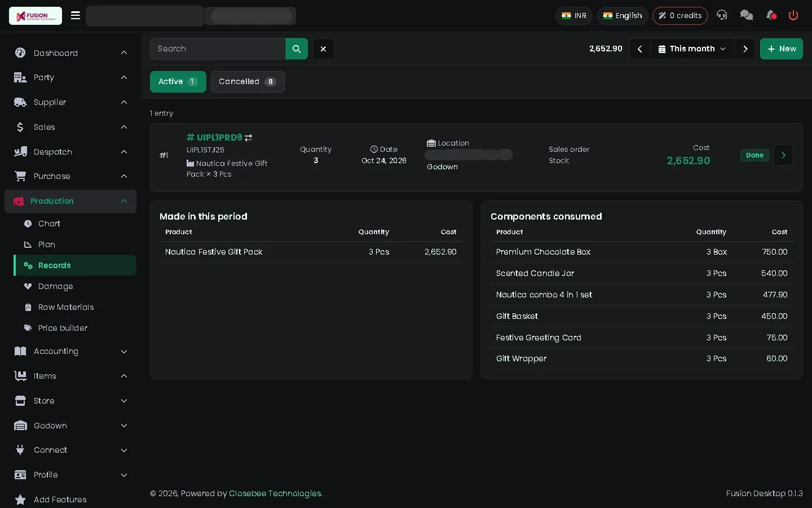Select Records in sidebar
Screen dimensions: 812x508
pos(74,265)
